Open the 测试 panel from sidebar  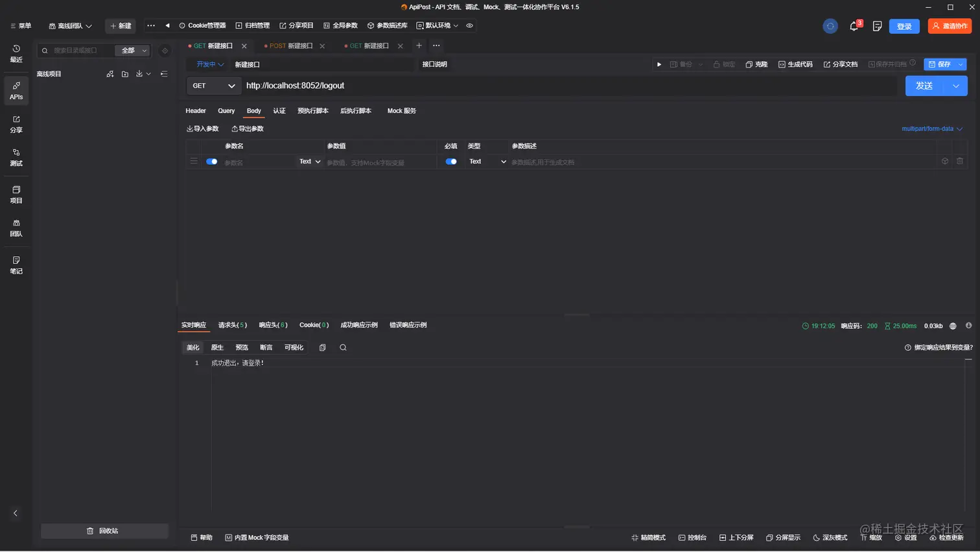click(x=16, y=158)
